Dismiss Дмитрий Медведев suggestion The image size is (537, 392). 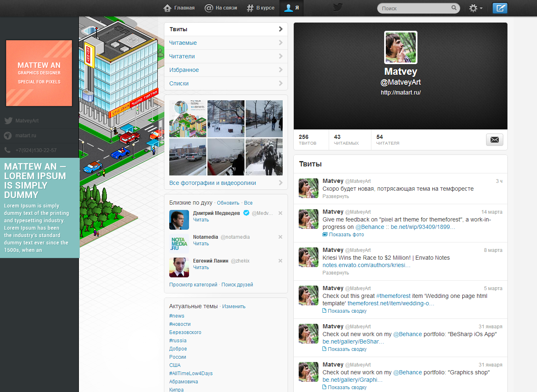point(280,213)
